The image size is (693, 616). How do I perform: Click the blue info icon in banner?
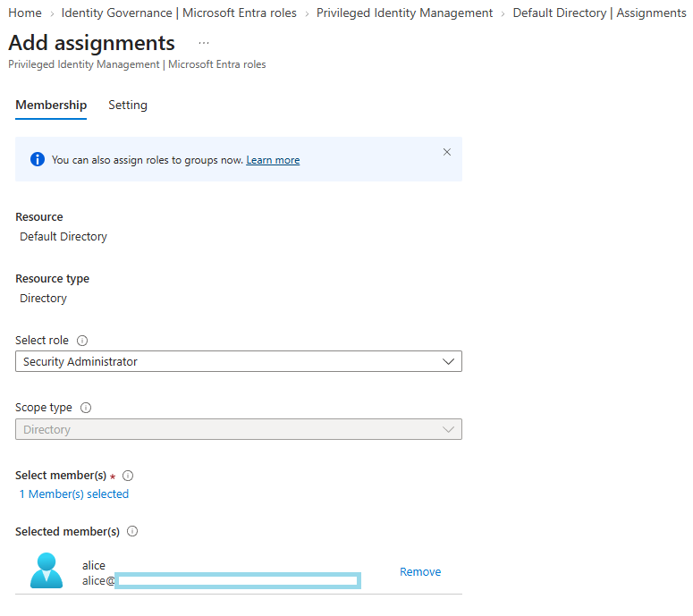coord(38,159)
